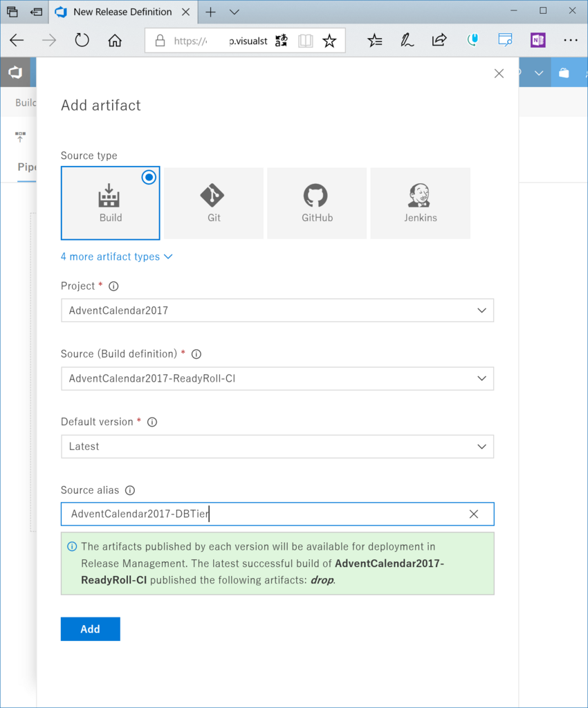
Task: Choose GitHub as the source type
Action: tap(317, 203)
